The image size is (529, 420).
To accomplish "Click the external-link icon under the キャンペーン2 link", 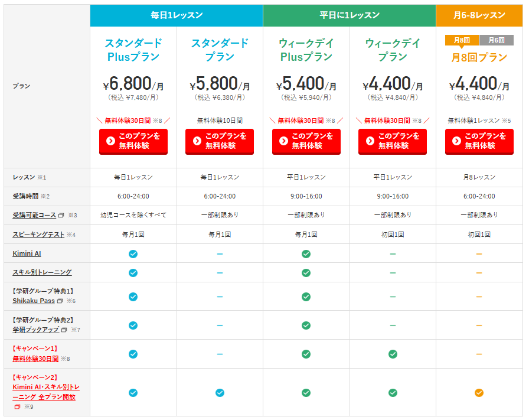I will 17,407.
